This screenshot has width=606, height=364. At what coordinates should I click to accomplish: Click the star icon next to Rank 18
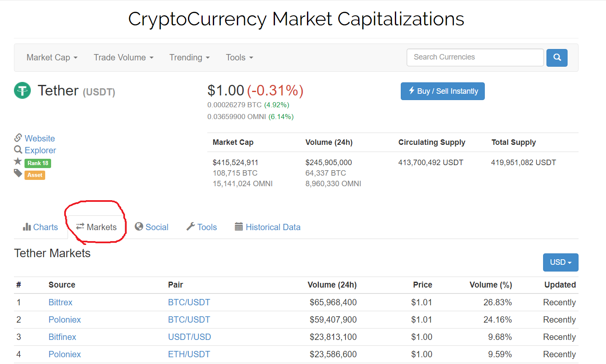pyautogui.click(x=18, y=161)
